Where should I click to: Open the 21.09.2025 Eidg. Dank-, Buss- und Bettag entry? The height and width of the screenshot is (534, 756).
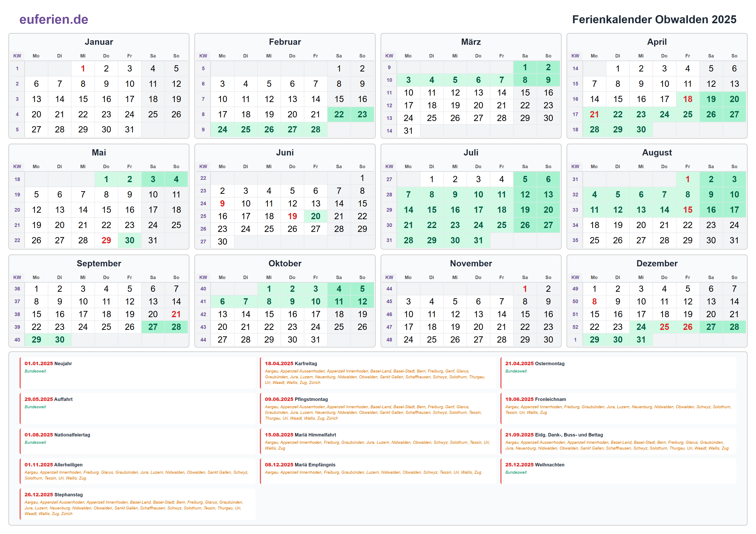618,442
